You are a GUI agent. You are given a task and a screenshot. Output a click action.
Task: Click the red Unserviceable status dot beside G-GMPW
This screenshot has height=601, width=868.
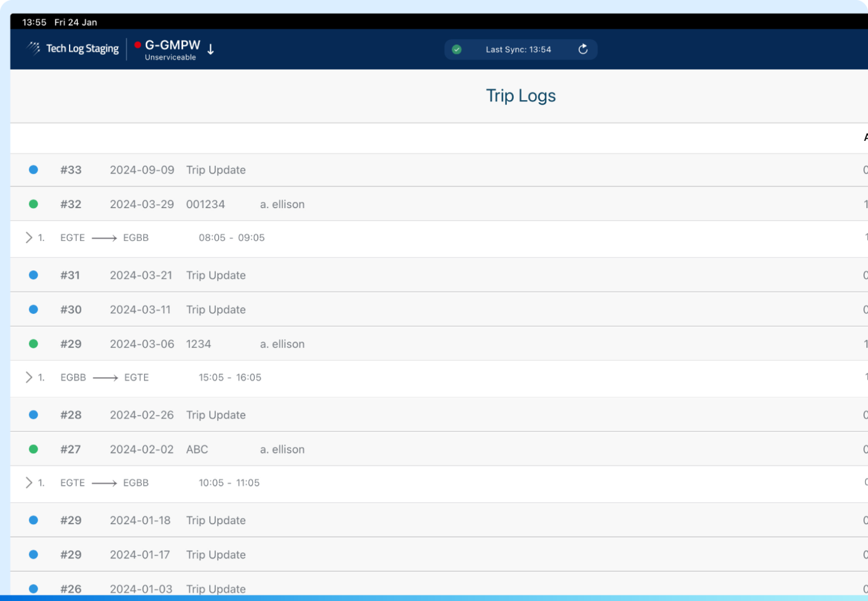[x=138, y=45]
